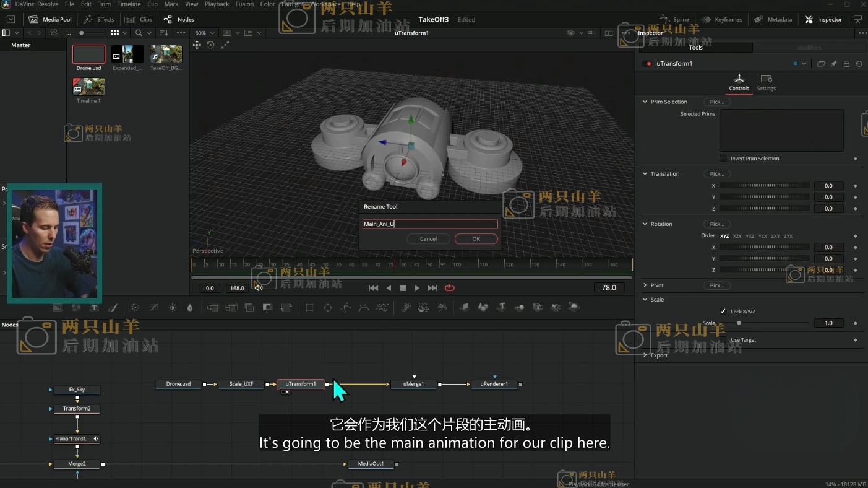Click the play forward button
The image size is (868, 488).
417,288
